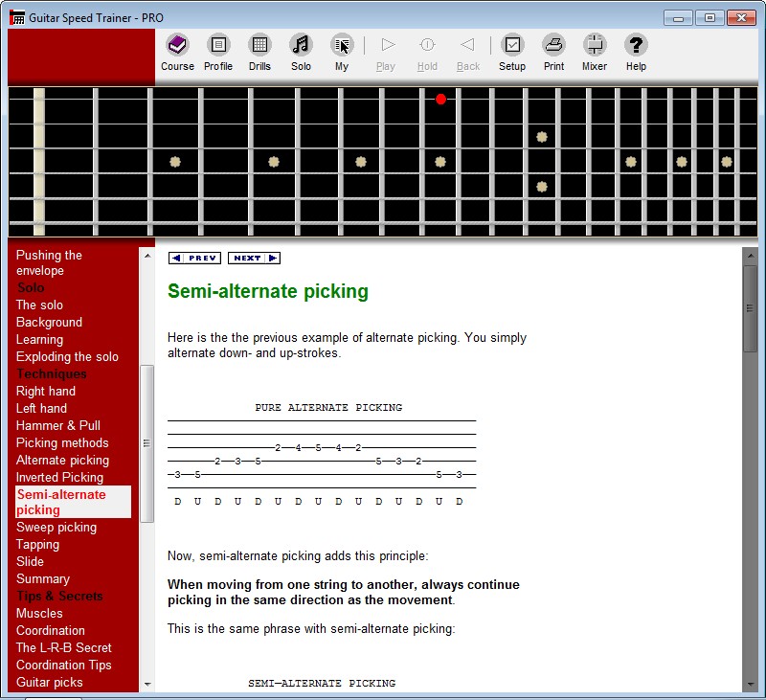The width and height of the screenshot is (766, 700).
Task: Open the 'Picking methods' lesson
Action: [62, 442]
